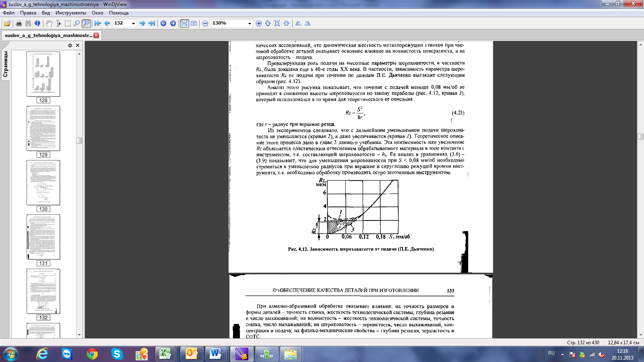Viewport: 644px width, 362px height.
Task: Fit whole page in window icon
Action: (277, 23)
